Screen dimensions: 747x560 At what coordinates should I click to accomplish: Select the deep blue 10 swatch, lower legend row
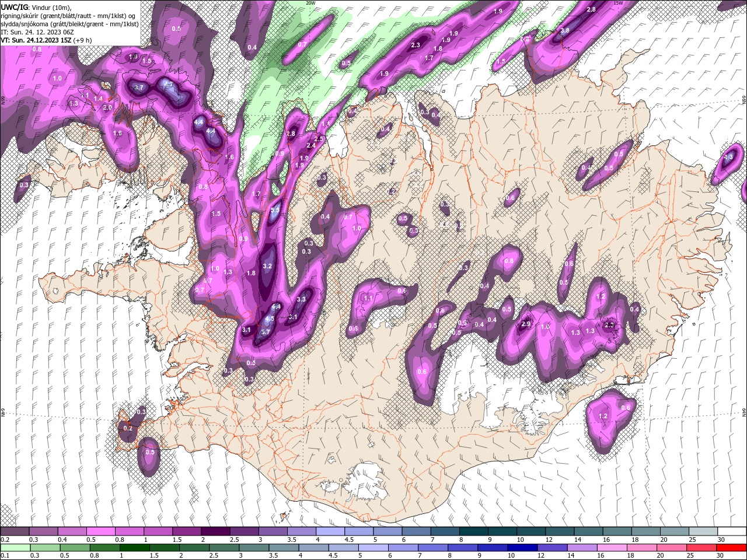(522, 548)
